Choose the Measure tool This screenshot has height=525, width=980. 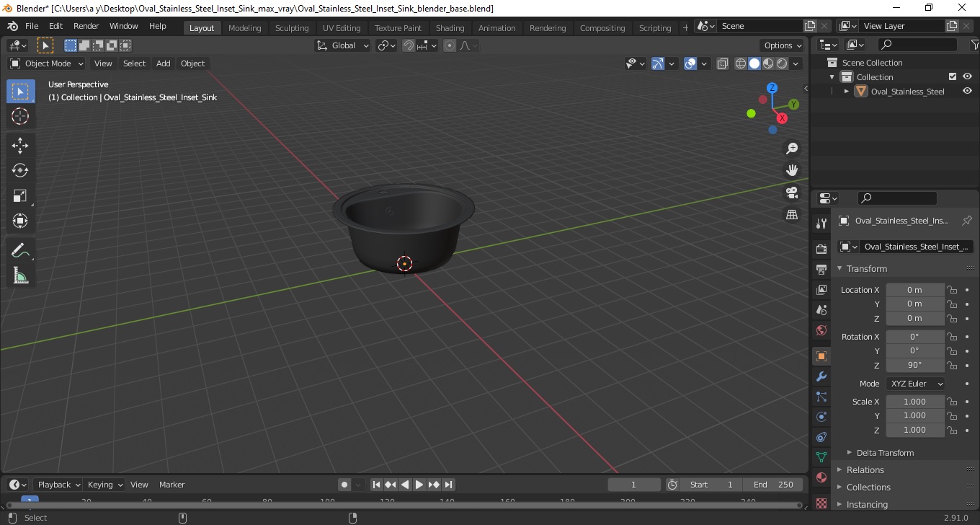[20, 275]
